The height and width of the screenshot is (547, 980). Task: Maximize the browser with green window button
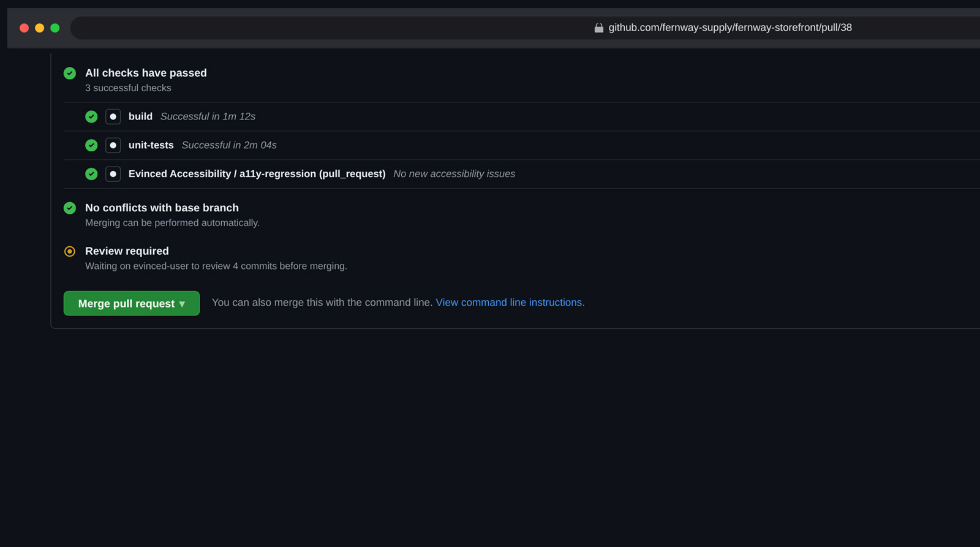tap(55, 28)
